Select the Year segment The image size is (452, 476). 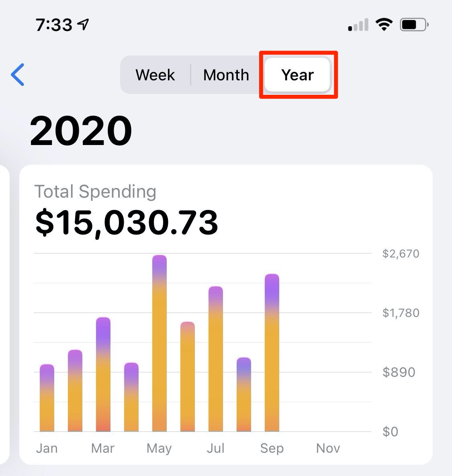click(297, 75)
